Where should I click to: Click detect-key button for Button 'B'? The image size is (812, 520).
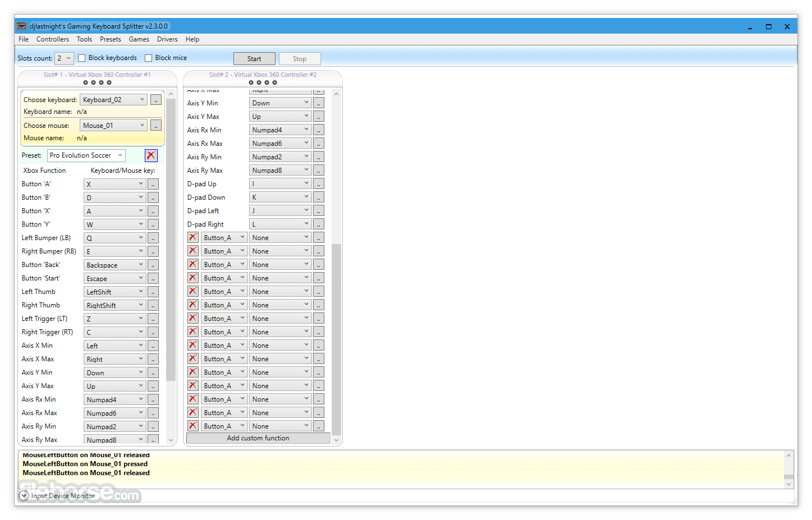click(153, 197)
